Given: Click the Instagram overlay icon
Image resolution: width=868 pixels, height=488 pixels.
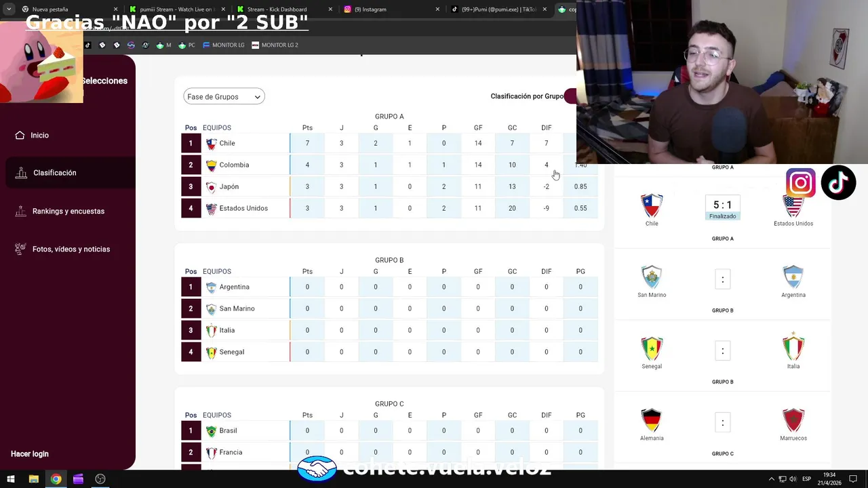Looking at the screenshot, I should tap(801, 183).
